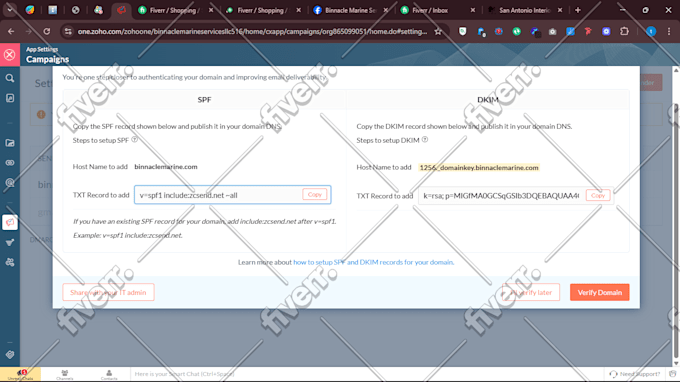Open the tag icon at the sidebar bottom
The image size is (680, 382).
10,355
